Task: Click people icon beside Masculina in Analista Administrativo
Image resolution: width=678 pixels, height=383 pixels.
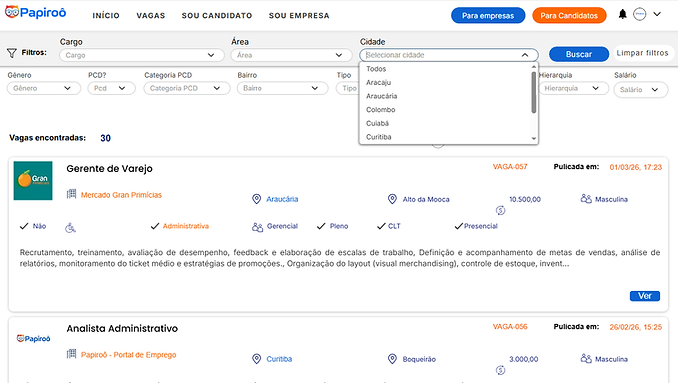Action: [586, 359]
